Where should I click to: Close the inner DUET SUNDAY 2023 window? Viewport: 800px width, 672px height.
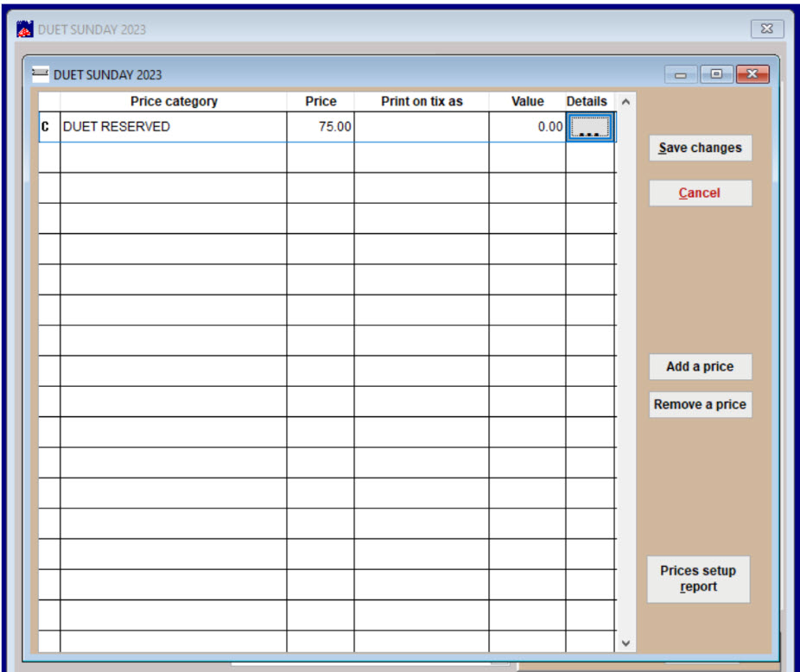pyautogui.click(x=752, y=74)
